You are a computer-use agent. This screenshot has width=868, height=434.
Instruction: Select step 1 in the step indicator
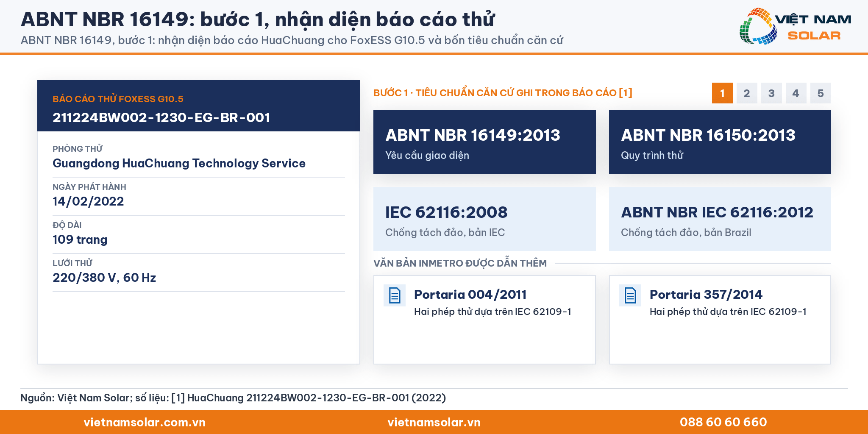click(x=722, y=93)
